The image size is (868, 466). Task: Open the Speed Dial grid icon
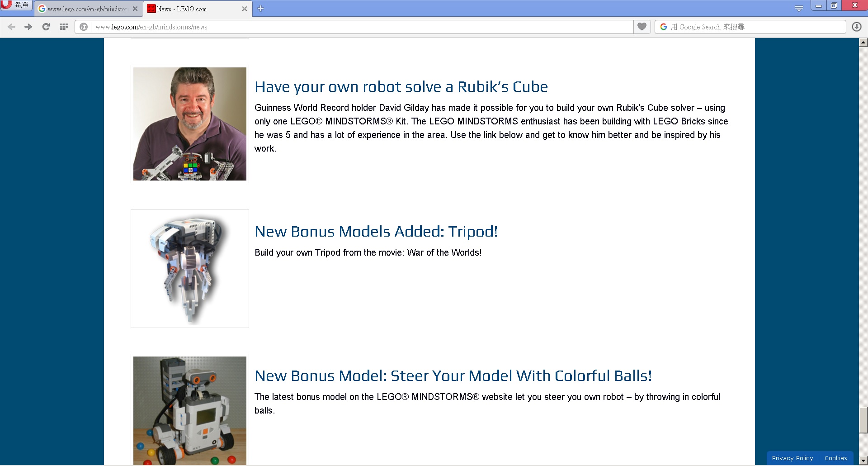(x=64, y=27)
